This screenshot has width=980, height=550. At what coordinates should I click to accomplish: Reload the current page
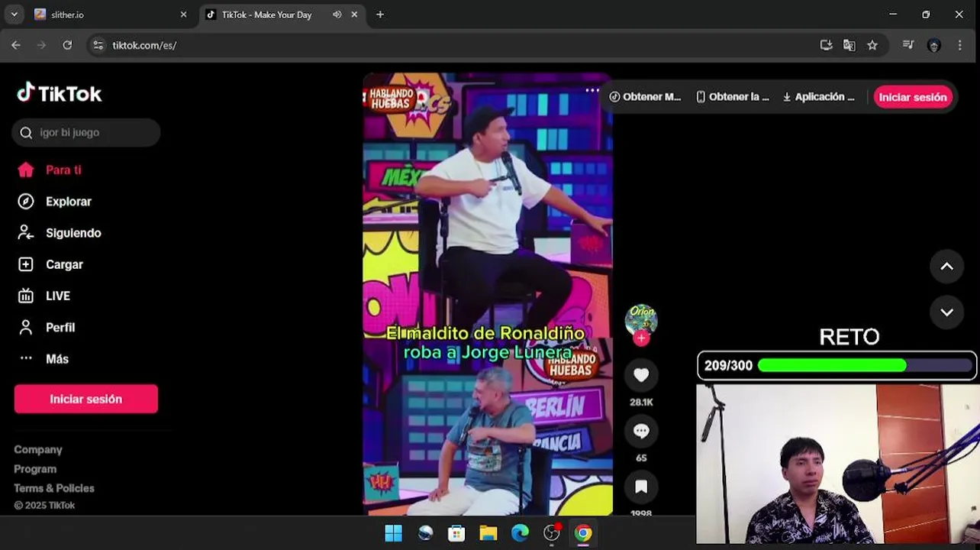[x=67, y=45]
